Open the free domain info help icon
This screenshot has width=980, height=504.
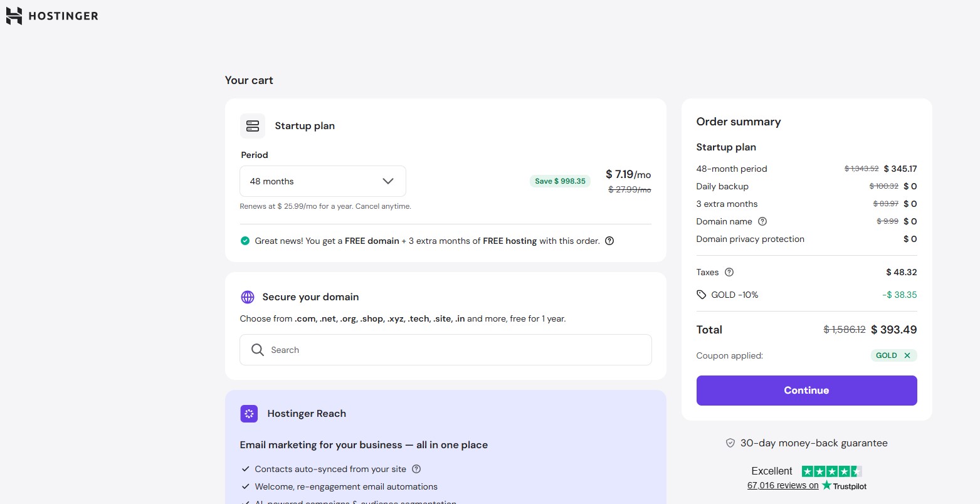[x=609, y=241]
